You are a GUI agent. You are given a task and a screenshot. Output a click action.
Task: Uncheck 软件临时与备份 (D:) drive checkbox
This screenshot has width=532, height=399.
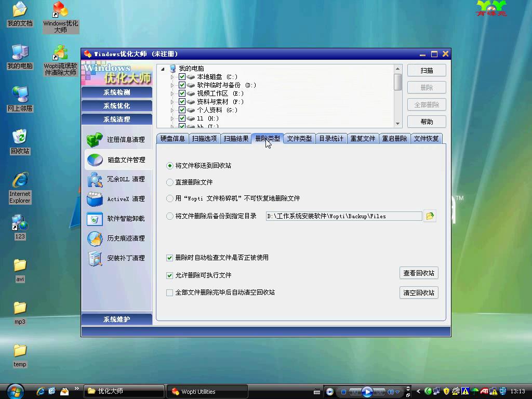182,85
